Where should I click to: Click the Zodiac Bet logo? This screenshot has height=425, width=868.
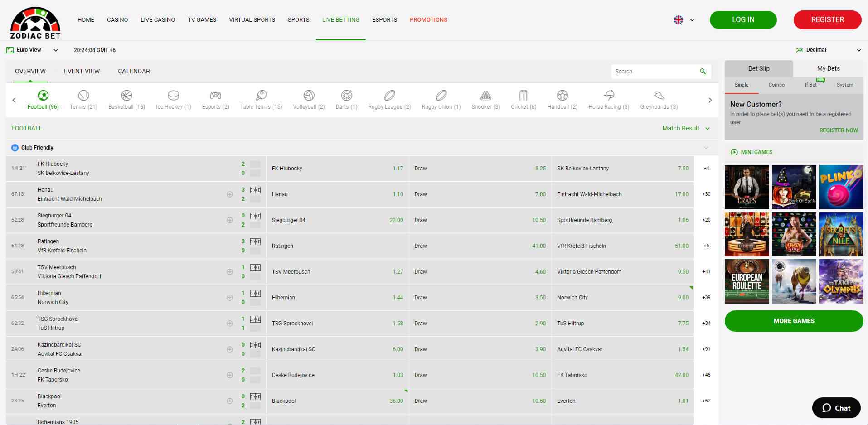pos(35,23)
